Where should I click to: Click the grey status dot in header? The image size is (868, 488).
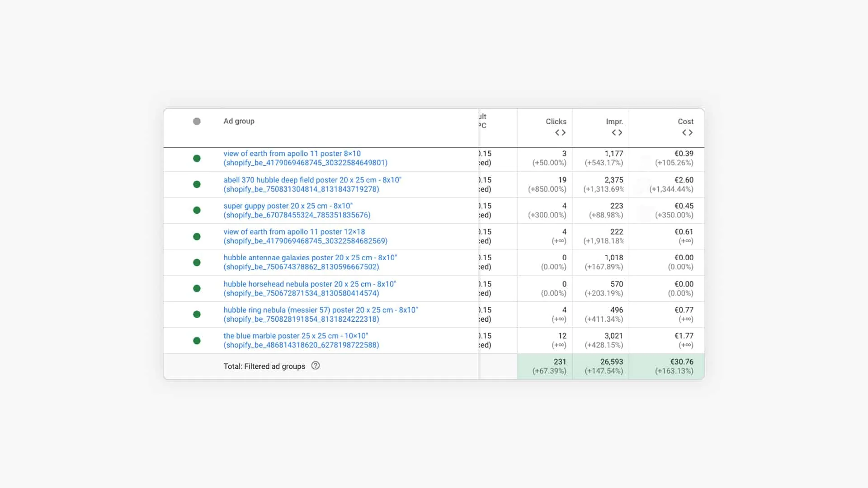point(197,121)
